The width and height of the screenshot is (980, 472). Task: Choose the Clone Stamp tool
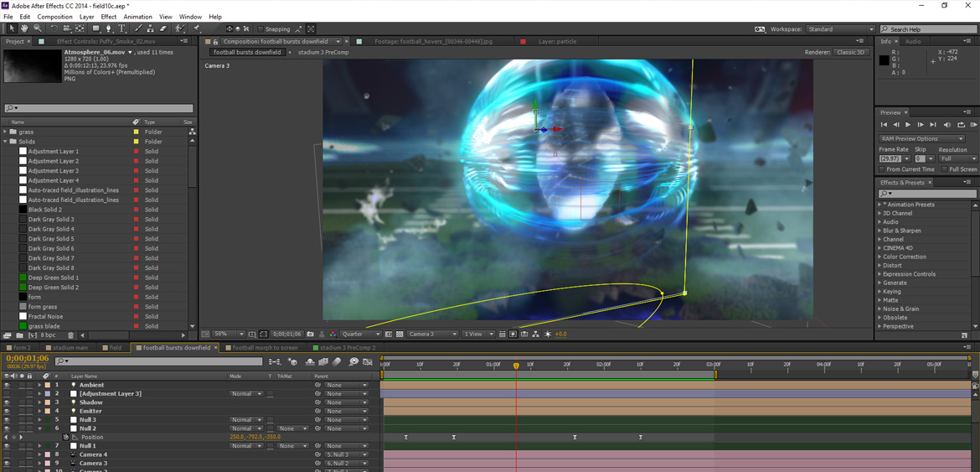151,29
